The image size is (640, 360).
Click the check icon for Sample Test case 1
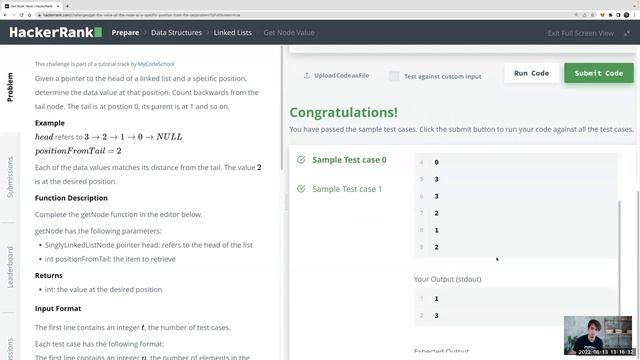tap(301, 189)
